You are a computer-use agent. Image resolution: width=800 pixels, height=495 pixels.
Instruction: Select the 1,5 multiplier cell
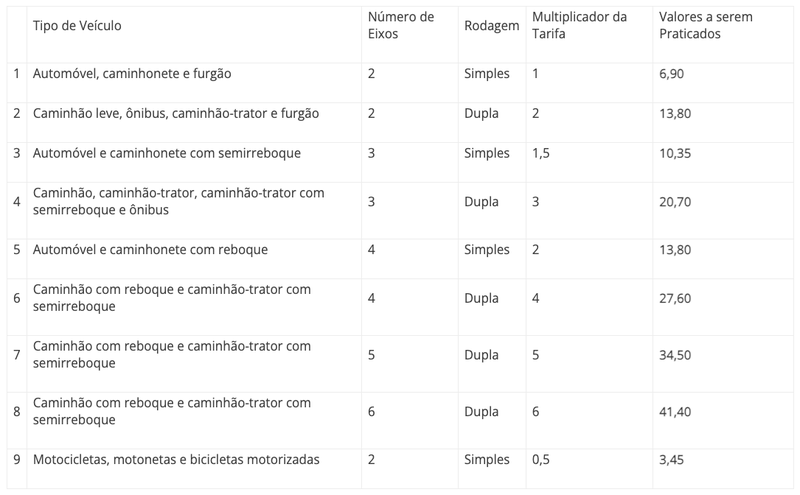click(x=541, y=154)
